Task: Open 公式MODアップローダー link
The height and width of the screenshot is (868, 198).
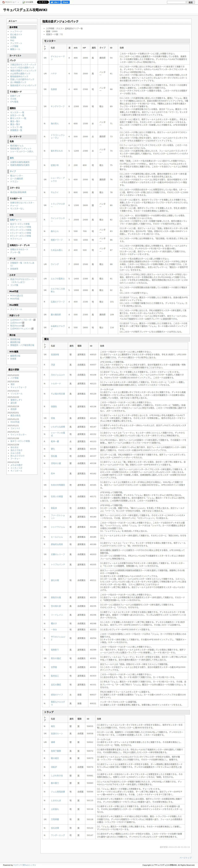Action: pyautogui.click(x=21, y=320)
